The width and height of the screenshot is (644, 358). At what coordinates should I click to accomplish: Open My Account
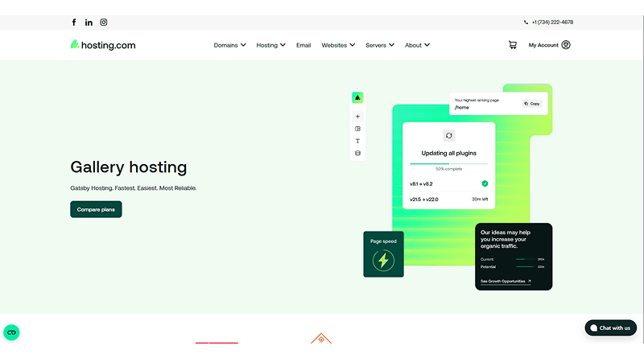(549, 45)
